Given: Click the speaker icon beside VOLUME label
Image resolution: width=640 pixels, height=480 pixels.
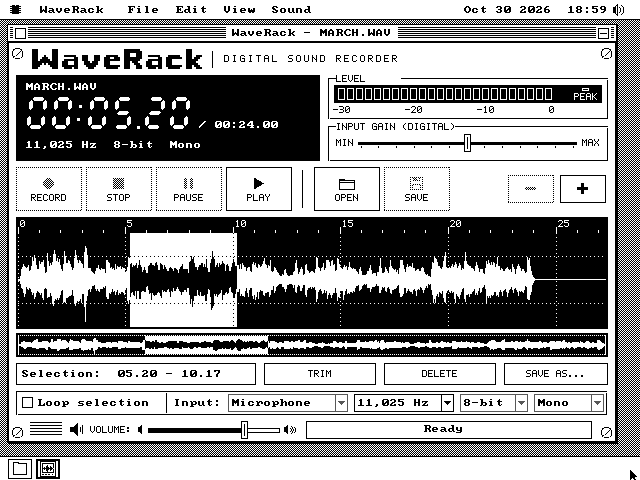Looking at the screenshot, I should (76, 429).
